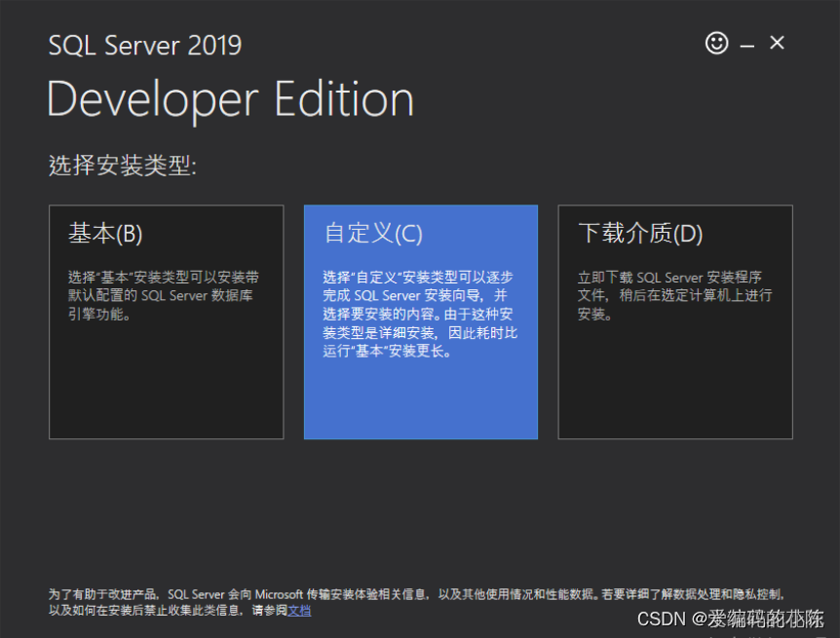The width and height of the screenshot is (840, 638).
Task: Click the smiley face feedback icon
Action: (716, 43)
